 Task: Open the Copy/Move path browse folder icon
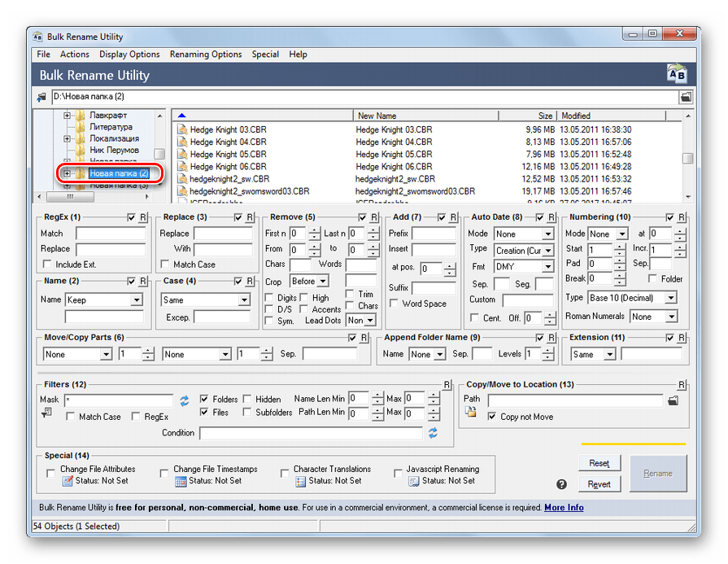click(x=673, y=400)
